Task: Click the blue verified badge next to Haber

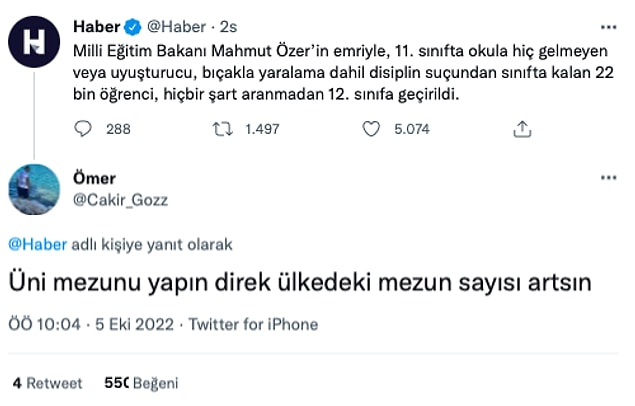Action: pyautogui.click(x=130, y=24)
